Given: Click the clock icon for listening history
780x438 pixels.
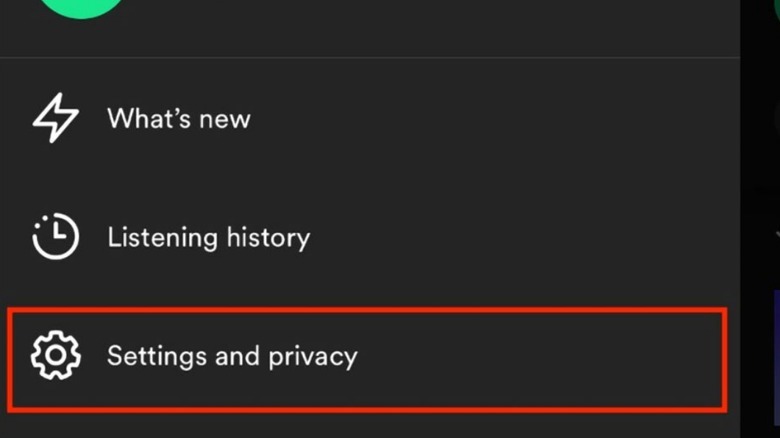Looking at the screenshot, I should 56,237.
